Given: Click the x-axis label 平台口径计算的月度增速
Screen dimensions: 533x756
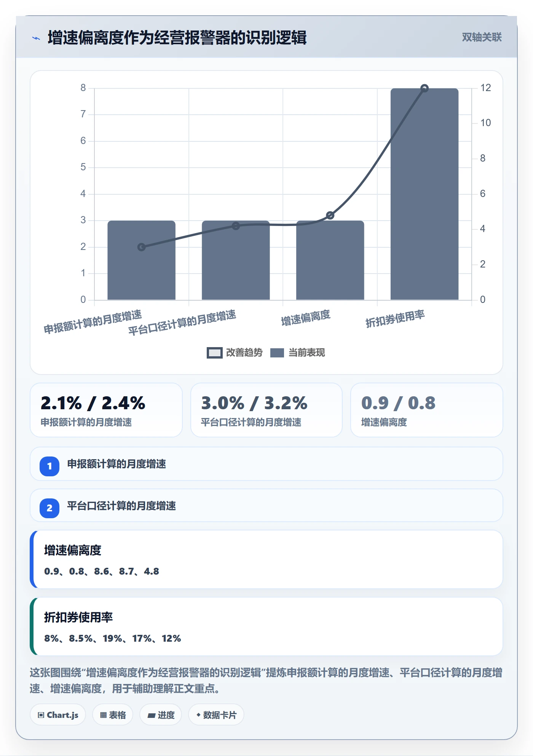Looking at the screenshot, I should point(182,322).
